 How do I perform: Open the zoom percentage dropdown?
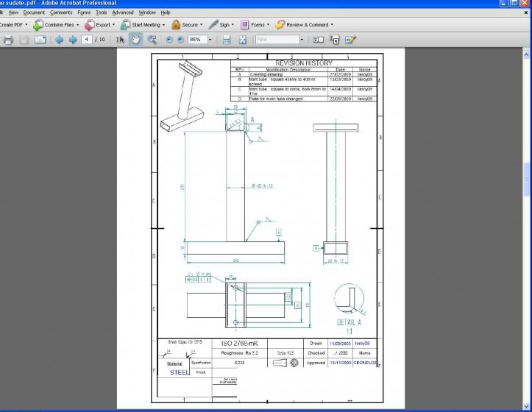click(210, 40)
